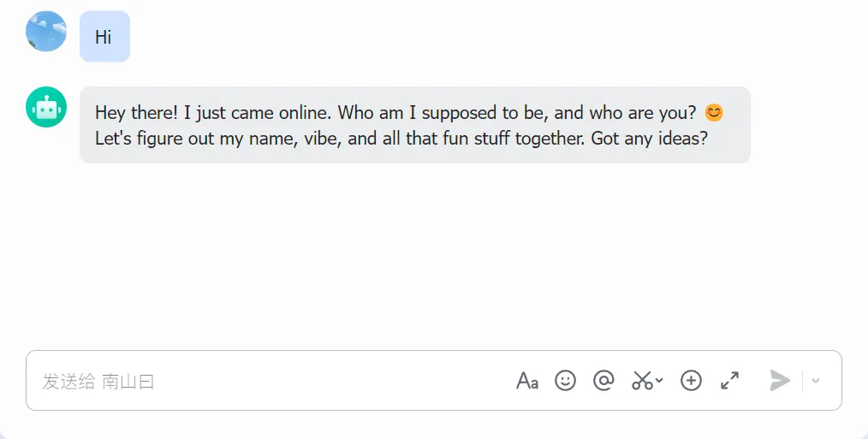
Task: Click "Got any ideas?" text in reply
Action: pyautogui.click(x=649, y=139)
